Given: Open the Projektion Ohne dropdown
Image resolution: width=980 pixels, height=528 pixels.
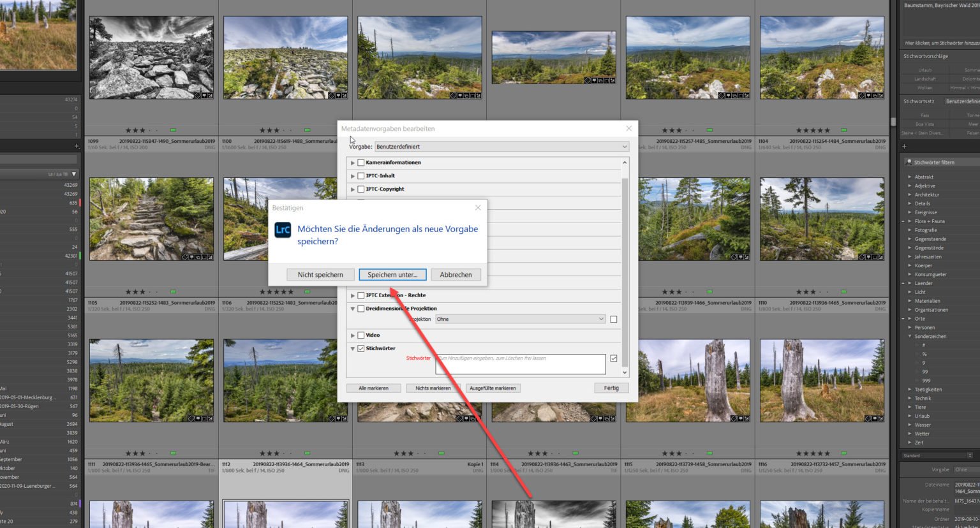Looking at the screenshot, I should tap(521, 319).
